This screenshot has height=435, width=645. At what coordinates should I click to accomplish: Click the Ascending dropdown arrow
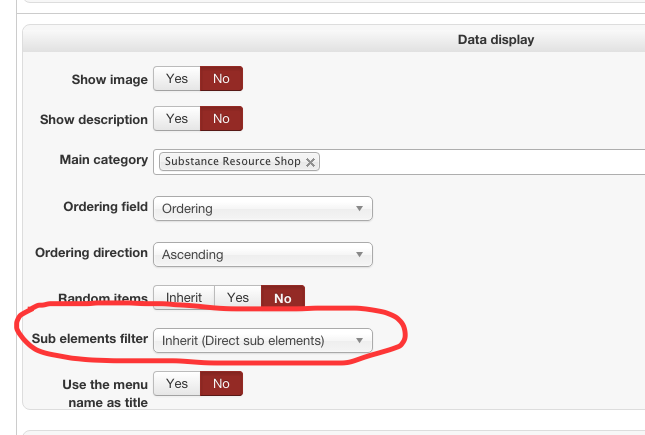tap(359, 254)
